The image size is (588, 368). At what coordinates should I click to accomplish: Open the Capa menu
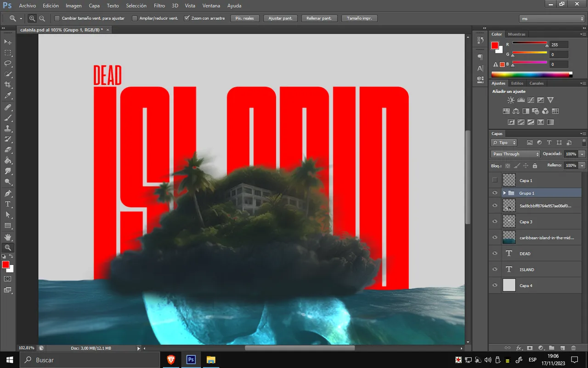pyautogui.click(x=94, y=6)
